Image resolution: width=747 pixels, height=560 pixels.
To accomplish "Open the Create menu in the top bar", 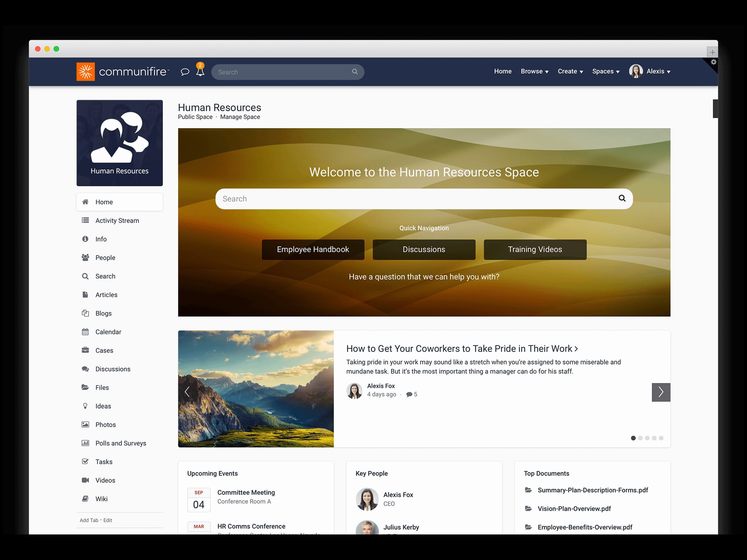I will pyautogui.click(x=570, y=71).
